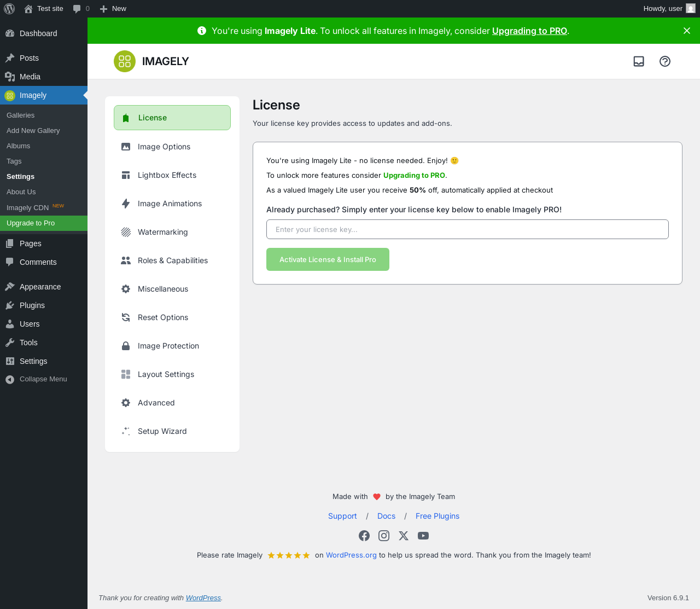Open the notifications inbox icon
The width and height of the screenshot is (700, 609).
point(639,61)
